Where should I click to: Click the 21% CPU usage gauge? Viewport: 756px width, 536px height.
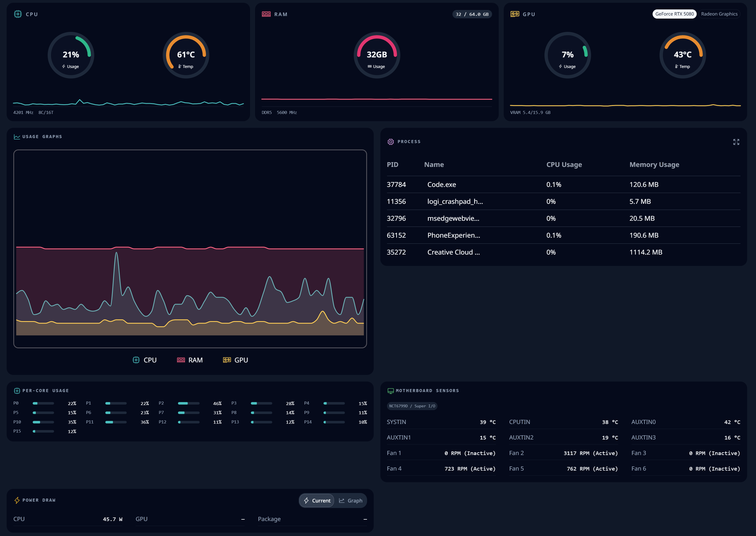71,55
